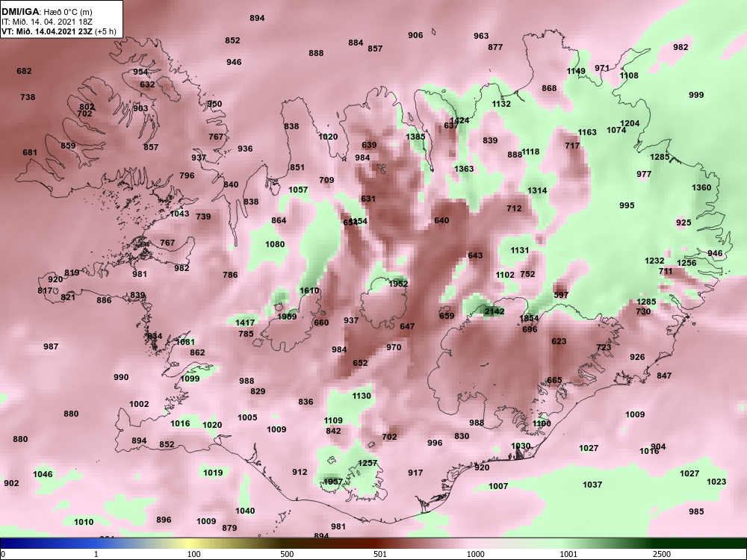This screenshot has width=747, height=560.
Task: Click the map value 963
Action: point(481,36)
